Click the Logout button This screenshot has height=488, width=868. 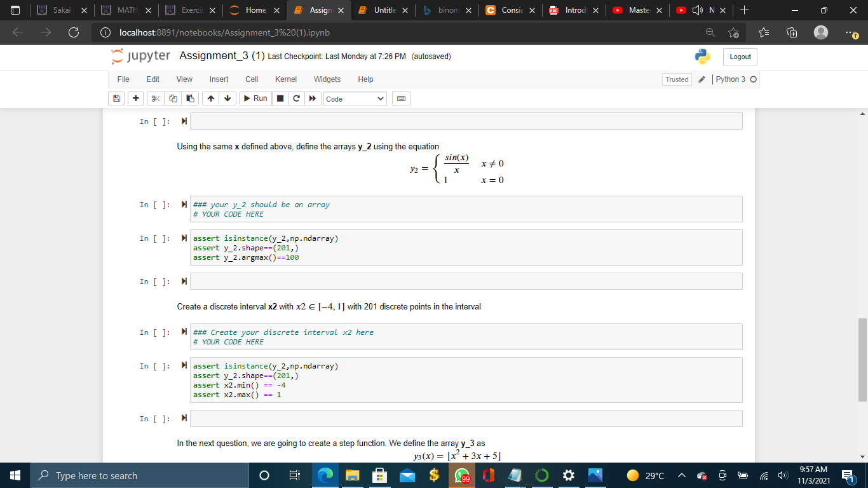click(x=739, y=57)
